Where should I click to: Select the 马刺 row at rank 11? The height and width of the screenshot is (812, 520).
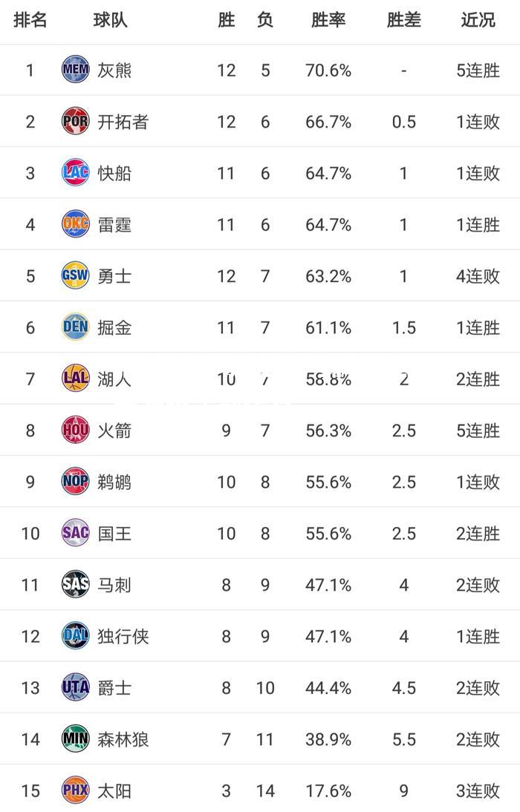tap(260, 585)
